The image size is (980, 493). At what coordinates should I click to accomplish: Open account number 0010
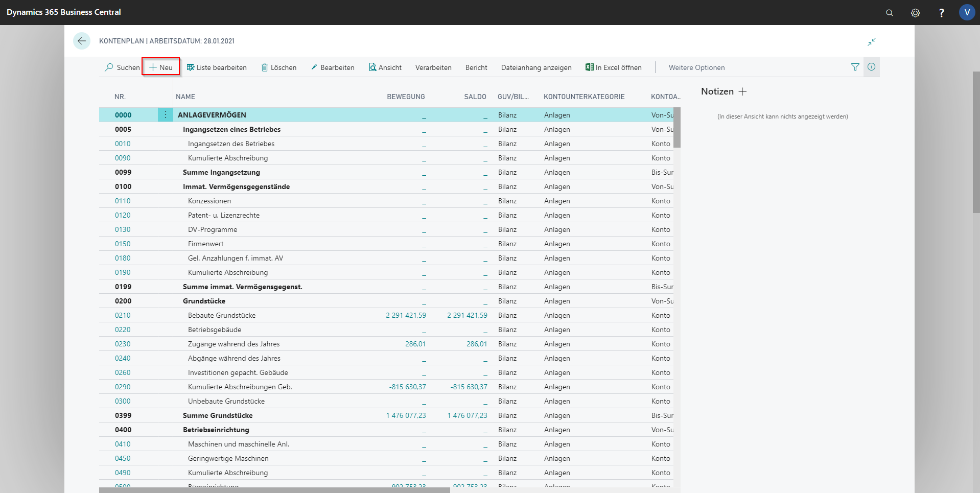pyautogui.click(x=123, y=144)
